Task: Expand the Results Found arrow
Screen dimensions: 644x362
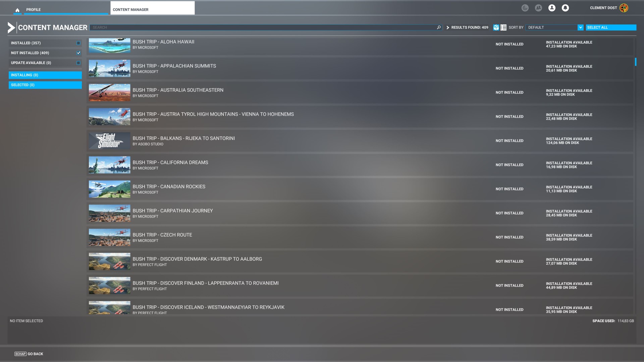Action: pyautogui.click(x=448, y=27)
